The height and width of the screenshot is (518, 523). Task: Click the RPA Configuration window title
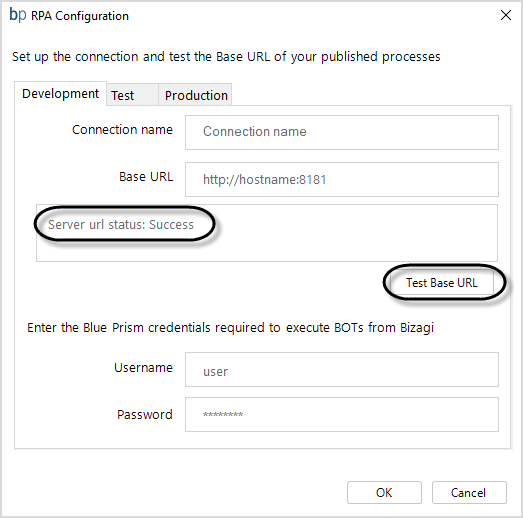[80, 16]
